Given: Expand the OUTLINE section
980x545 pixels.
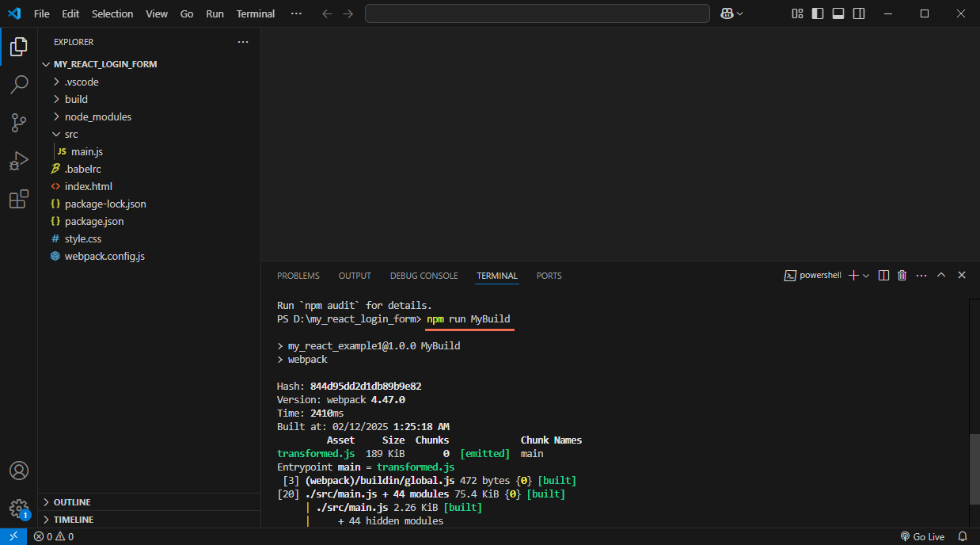Looking at the screenshot, I should pos(72,502).
